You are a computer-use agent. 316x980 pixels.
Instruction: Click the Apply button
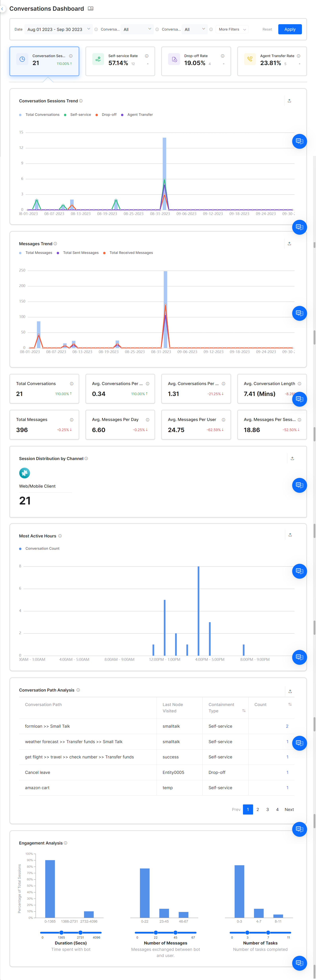click(x=290, y=29)
